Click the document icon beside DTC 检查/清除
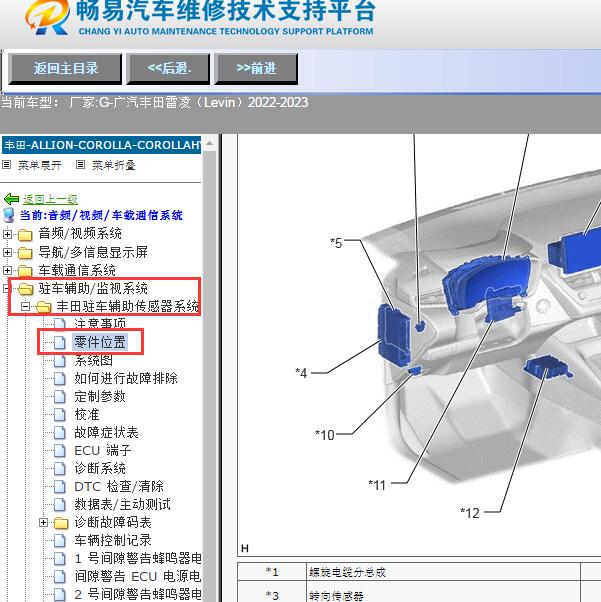The width and height of the screenshot is (601, 602). pos(60,486)
